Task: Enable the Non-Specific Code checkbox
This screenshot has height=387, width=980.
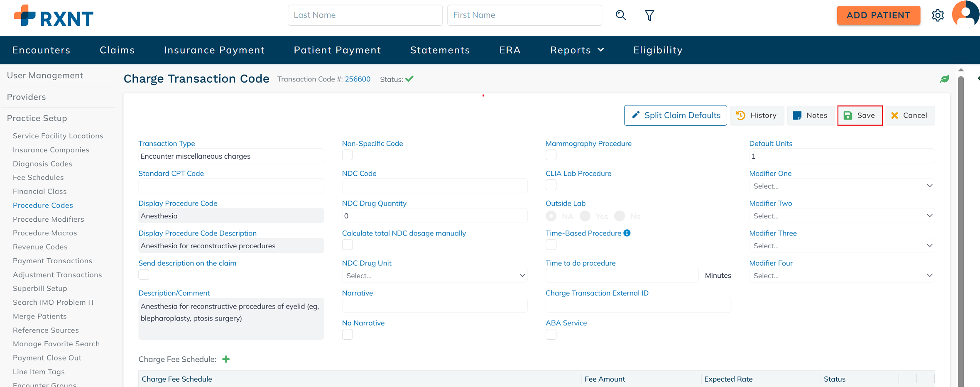Action: tap(347, 155)
